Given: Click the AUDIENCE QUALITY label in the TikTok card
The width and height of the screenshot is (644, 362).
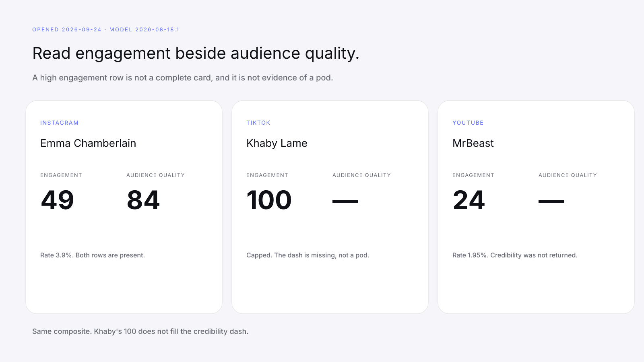Looking at the screenshot, I should click(362, 175).
